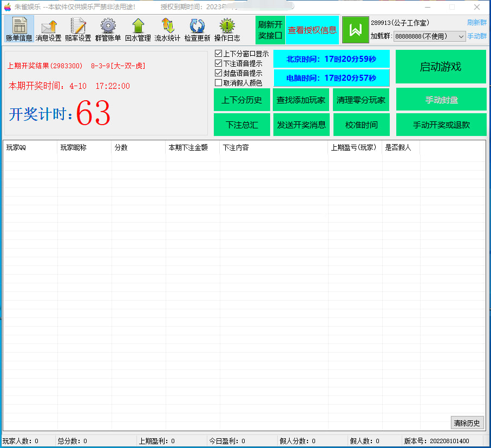This screenshot has width=491, height=448.
Task: Click the 清除历史 button
Action: (x=467, y=423)
